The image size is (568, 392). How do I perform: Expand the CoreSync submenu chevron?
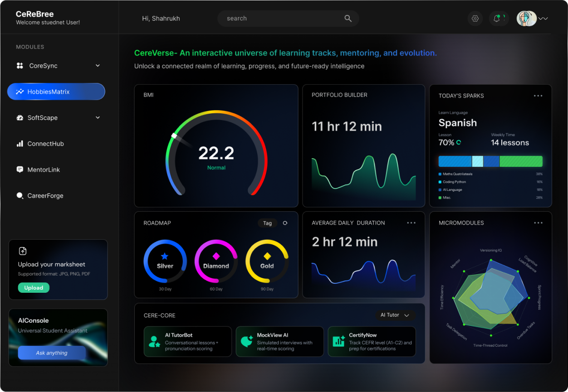(98, 66)
